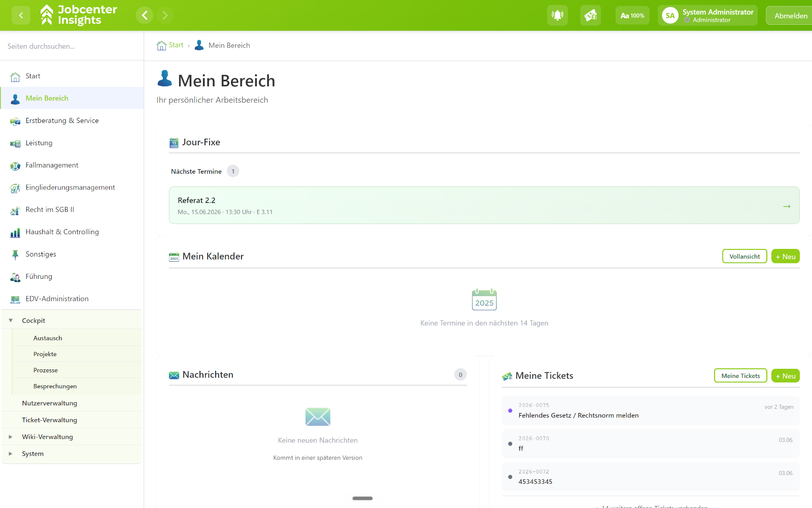This screenshot has height=508, width=812.
Task: Collapse the Cockpit tree section
Action: [x=11, y=321]
